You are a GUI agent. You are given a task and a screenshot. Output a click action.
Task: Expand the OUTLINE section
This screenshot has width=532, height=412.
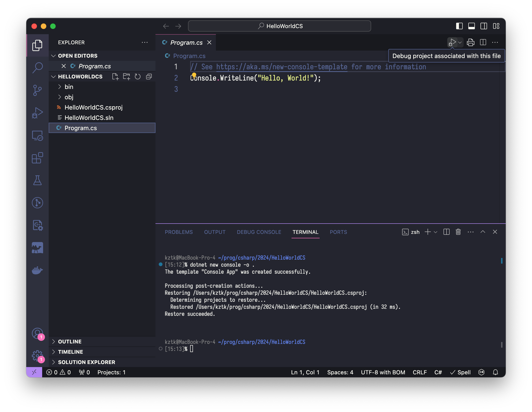[53, 341]
